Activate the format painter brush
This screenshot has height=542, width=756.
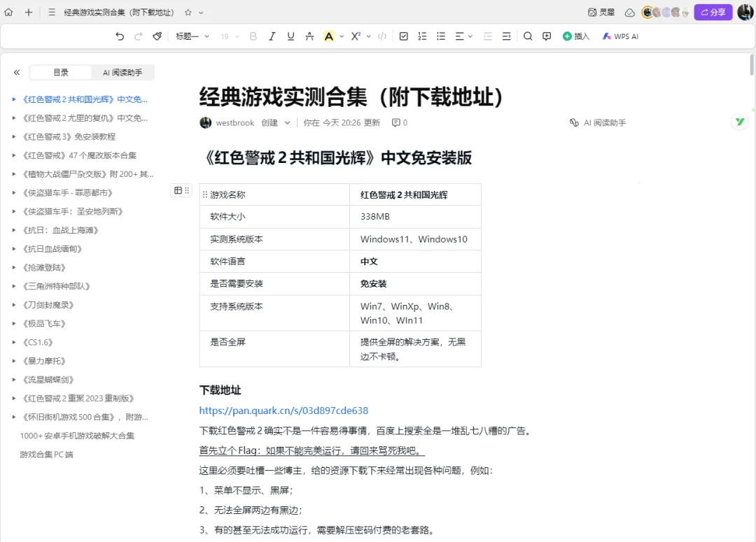(x=157, y=36)
